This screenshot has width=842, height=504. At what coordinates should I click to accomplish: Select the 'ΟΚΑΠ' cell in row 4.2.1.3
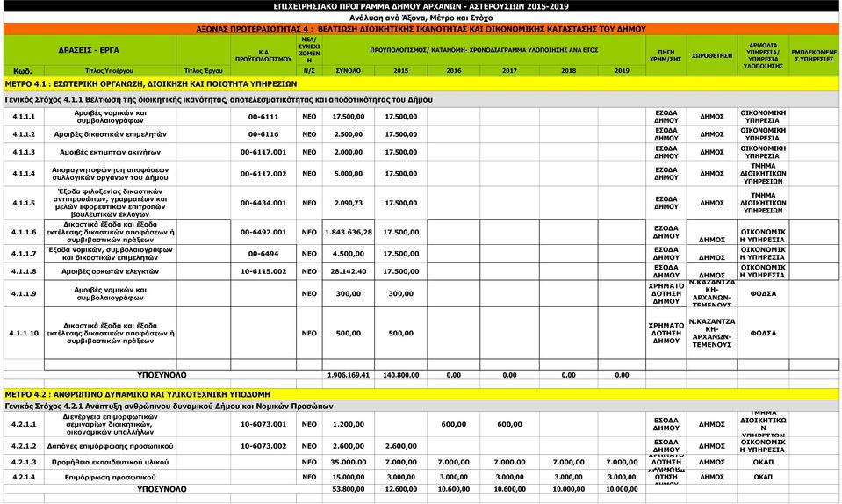pos(763,462)
